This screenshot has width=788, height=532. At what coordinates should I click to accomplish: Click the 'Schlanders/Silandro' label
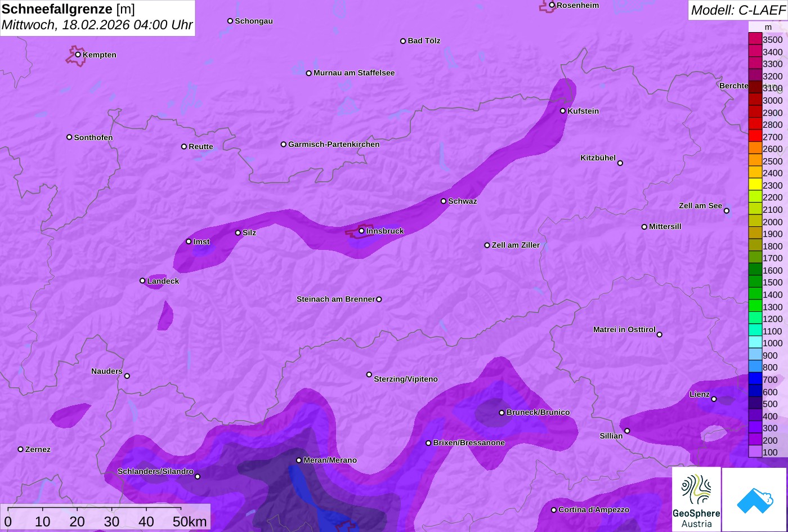click(155, 472)
